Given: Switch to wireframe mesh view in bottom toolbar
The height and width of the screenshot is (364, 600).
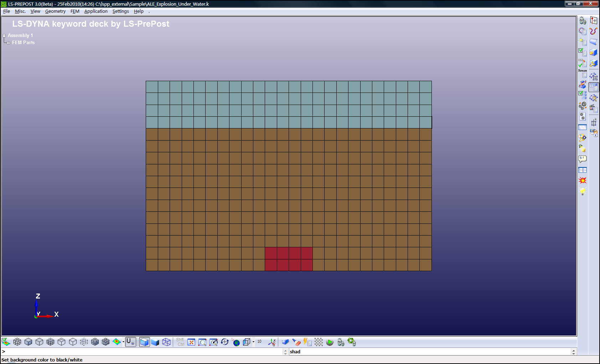Looking at the screenshot, I should (166, 342).
